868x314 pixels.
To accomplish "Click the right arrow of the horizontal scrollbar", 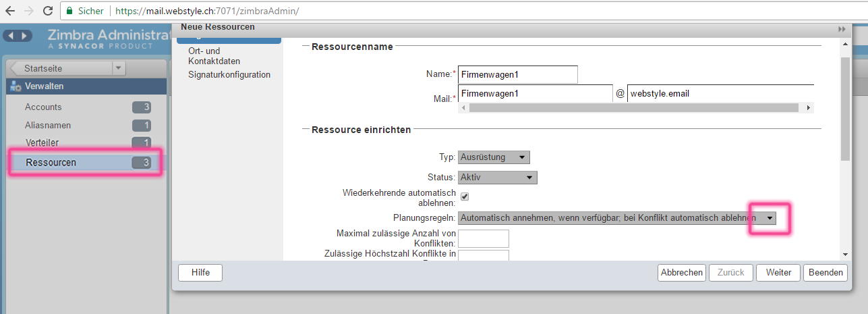I will (809, 107).
